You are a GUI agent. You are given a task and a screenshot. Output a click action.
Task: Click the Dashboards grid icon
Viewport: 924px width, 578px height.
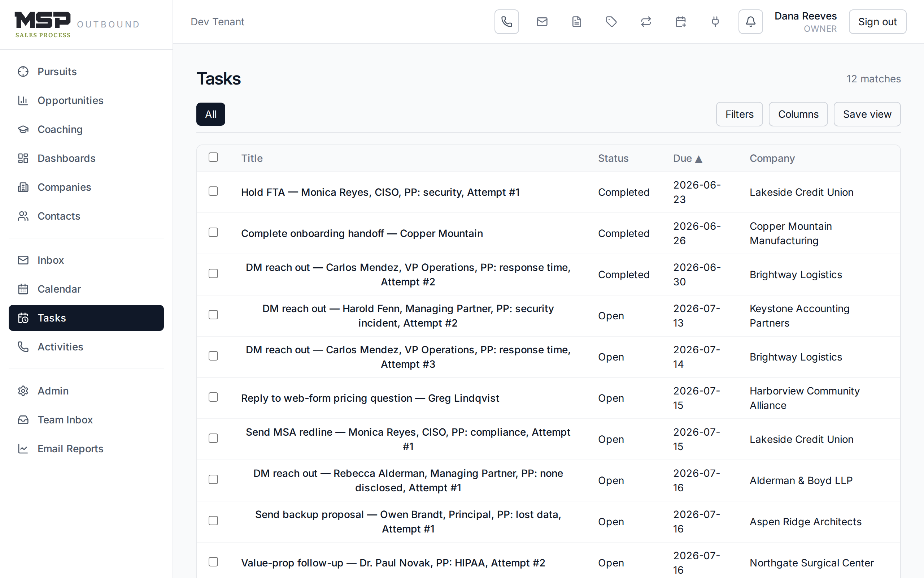tap(23, 158)
